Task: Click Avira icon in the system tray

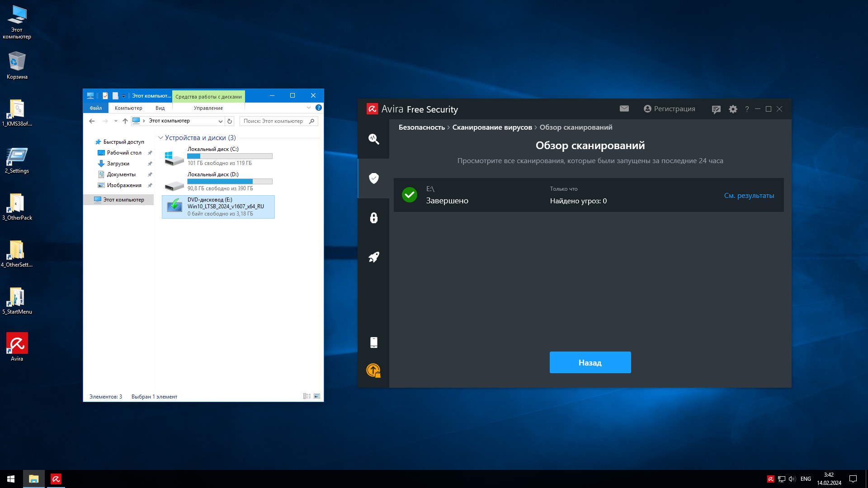Action: click(770, 479)
